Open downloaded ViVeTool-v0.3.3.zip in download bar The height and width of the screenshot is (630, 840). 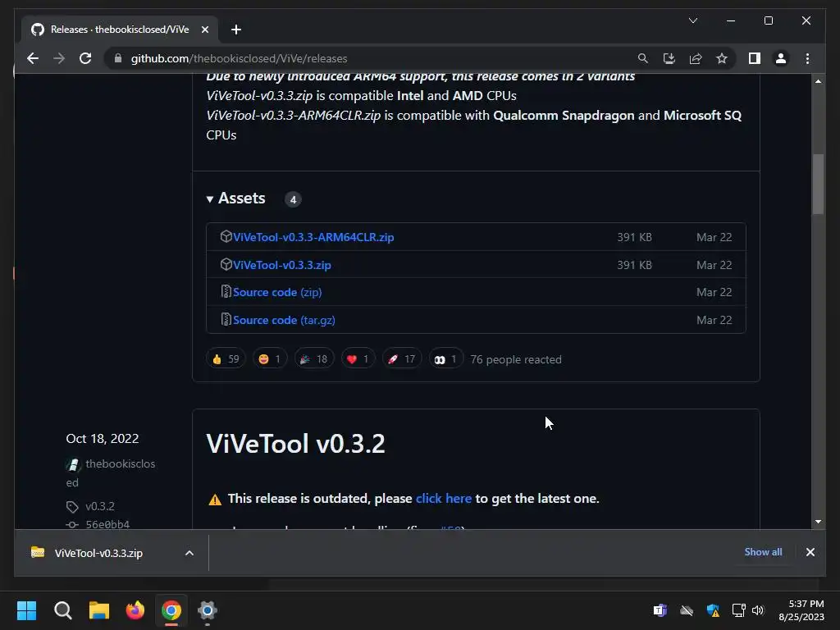(x=98, y=553)
